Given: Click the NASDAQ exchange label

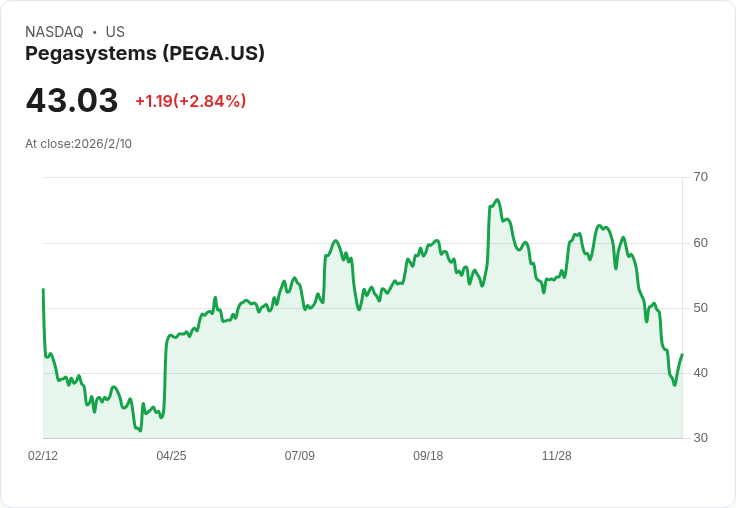Looking at the screenshot, I should click(54, 32).
